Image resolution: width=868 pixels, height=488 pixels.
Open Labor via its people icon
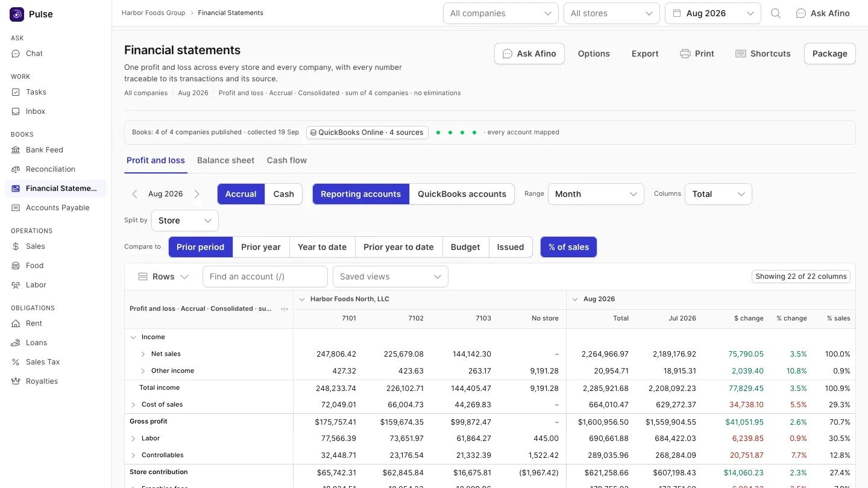(16, 285)
